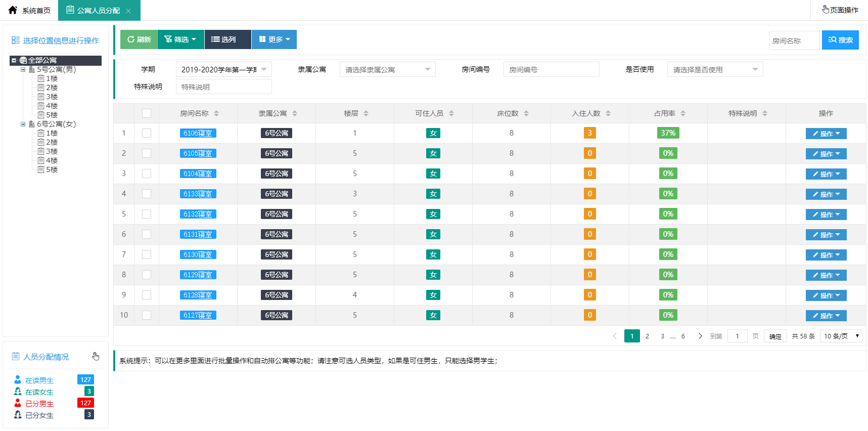Go to previous page arrow in pagination

click(615, 336)
